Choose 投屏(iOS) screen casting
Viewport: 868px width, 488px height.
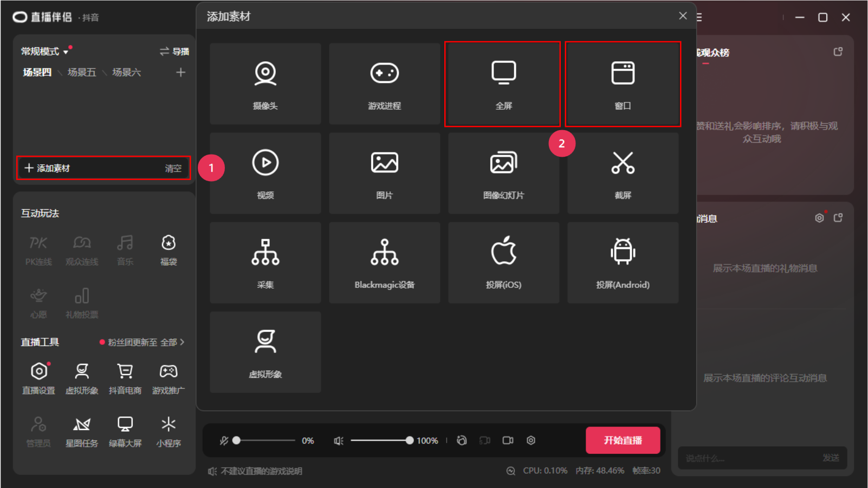pyautogui.click(x=504, y=262)
